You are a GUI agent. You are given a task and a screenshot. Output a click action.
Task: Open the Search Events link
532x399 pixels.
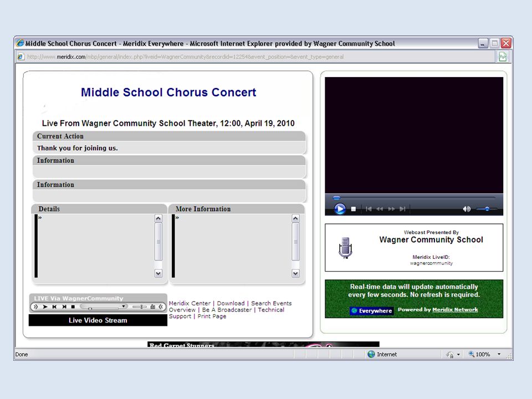coord(272,303)
